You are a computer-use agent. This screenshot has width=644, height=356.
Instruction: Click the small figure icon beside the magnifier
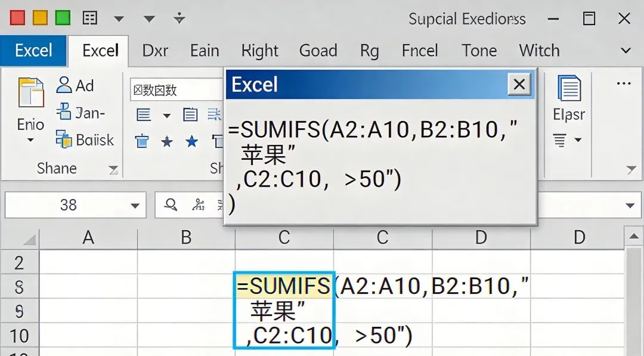[x=199, y=205]
